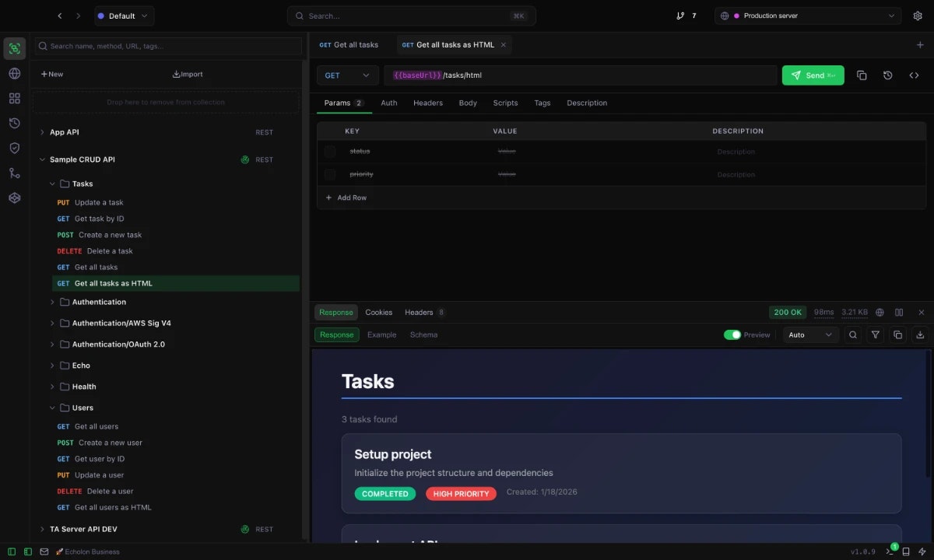Download the response via the download icon
The height and width of the screenshot is (560, 934).
(921, 334)
